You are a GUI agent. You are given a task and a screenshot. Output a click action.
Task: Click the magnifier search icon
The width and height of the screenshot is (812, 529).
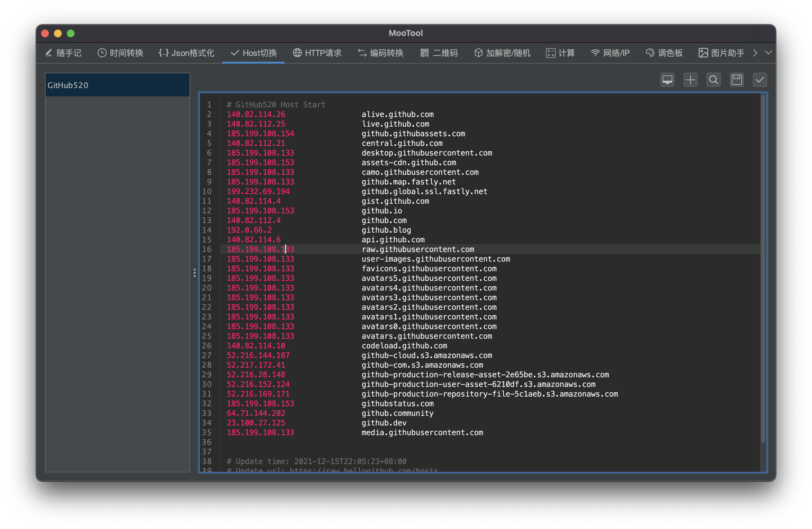pos(713,80)
